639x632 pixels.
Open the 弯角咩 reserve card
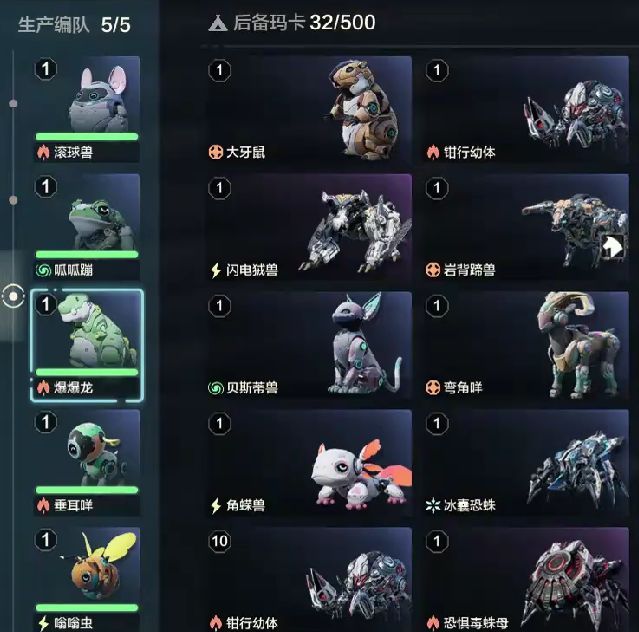pos(526,345)
